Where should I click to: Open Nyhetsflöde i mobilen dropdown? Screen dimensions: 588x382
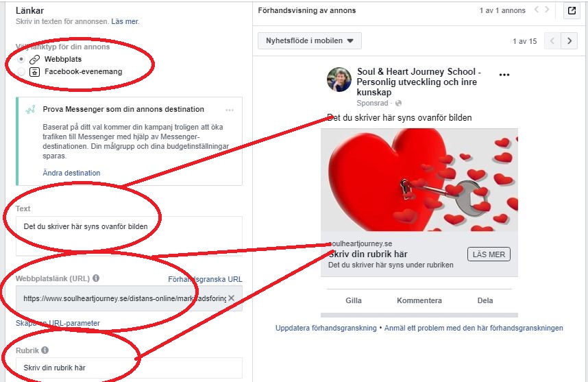point(310,40)
